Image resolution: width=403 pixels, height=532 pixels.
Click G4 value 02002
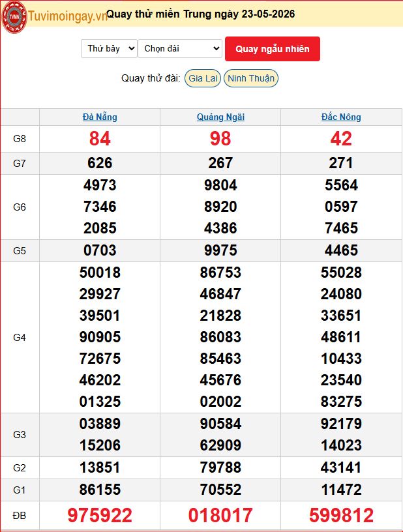click(x=220, y=402)
